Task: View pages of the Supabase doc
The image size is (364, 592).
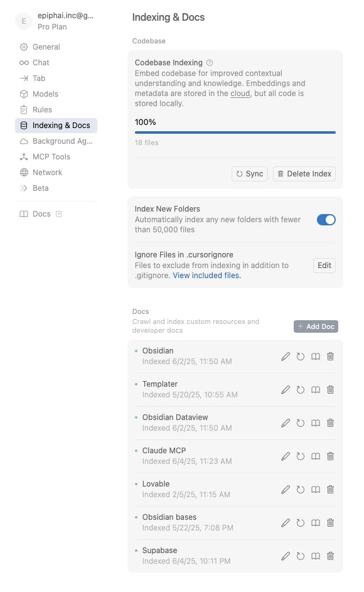Action: 315,556
